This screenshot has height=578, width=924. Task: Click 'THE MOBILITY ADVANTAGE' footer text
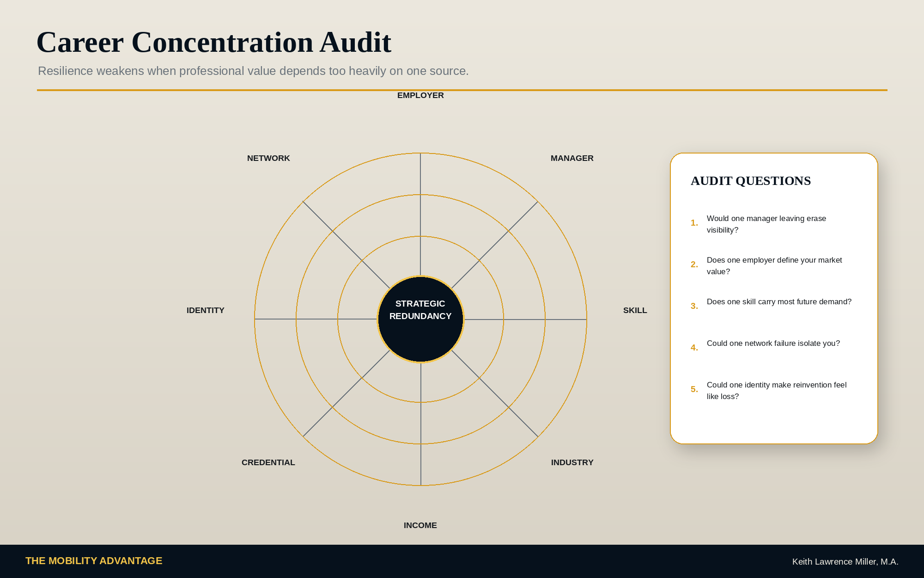94,561
